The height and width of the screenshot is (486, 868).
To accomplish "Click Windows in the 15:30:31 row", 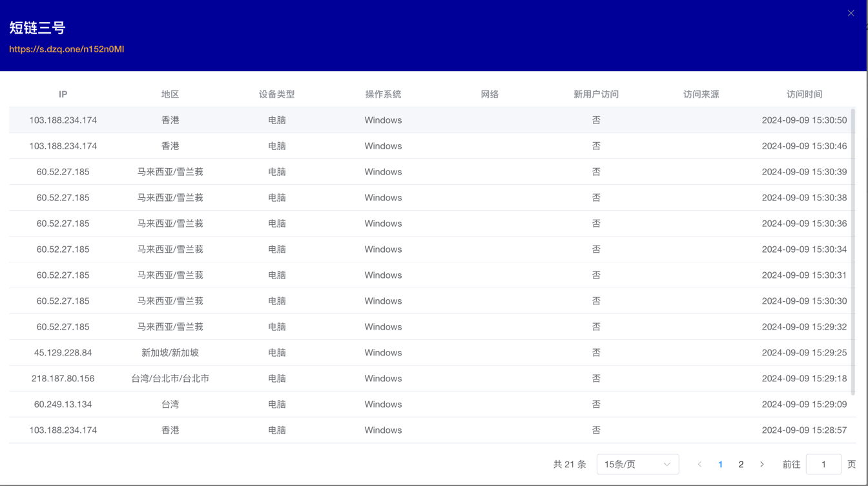I will (x=383, y=275).
